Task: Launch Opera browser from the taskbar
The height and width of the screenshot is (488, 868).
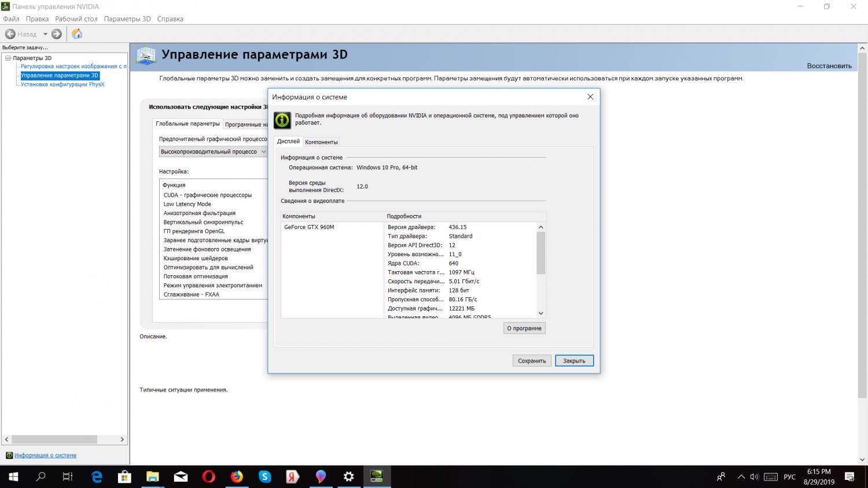Action: pos(208,476)
